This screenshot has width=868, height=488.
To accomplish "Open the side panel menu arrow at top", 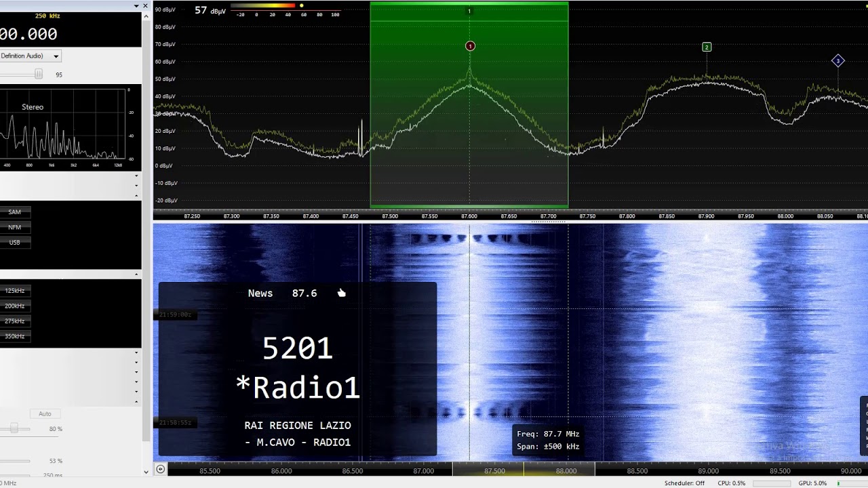I will point(135,5).
